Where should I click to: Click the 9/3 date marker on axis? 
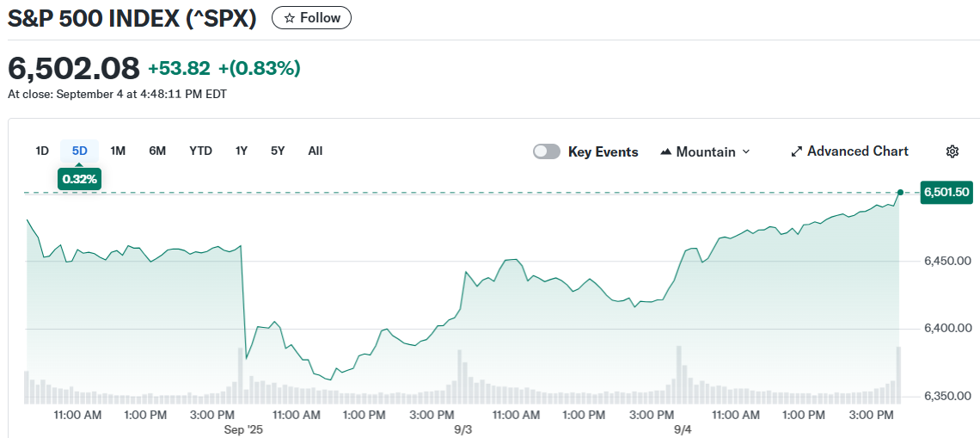463,429
